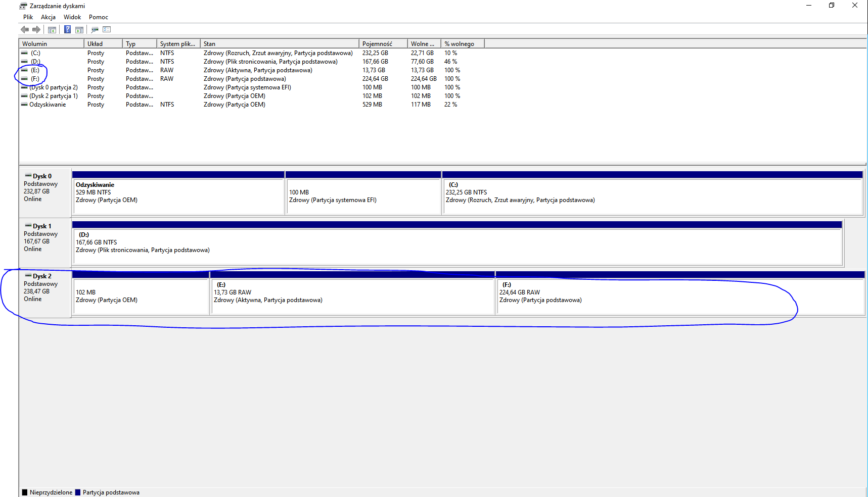
Task: Click Zdrowy (Plik stronicowania...) status in list
Action: 270,62
